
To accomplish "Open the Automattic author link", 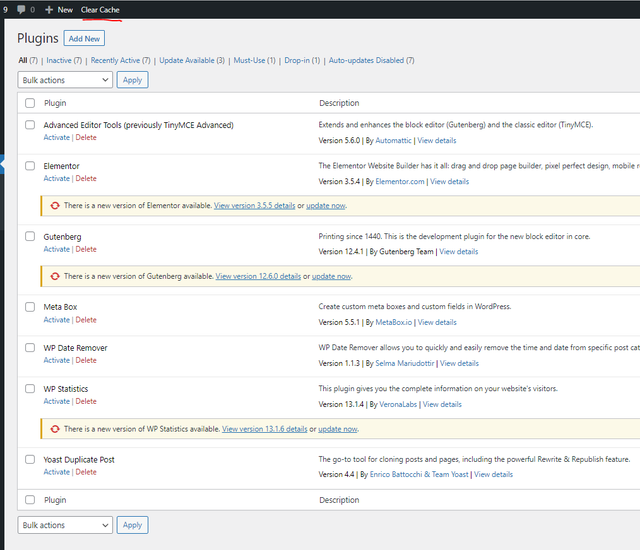I will pos(393,140).
